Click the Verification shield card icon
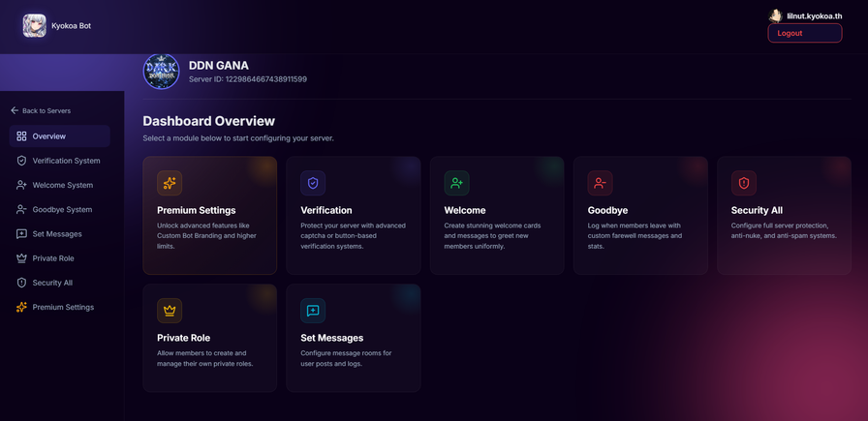This screenshot has width=868, height=421. click(x=313, y=183)
